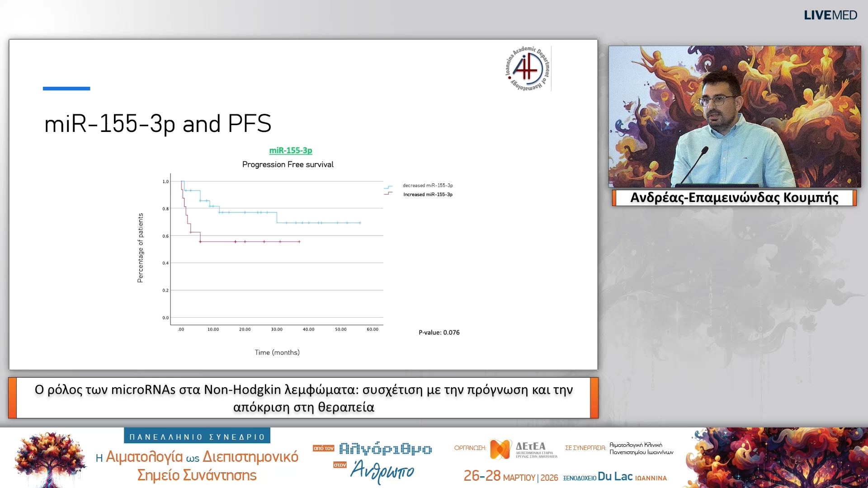Click the LIVEMED logo
The image size is (868, 488).
tap(830, 15)
